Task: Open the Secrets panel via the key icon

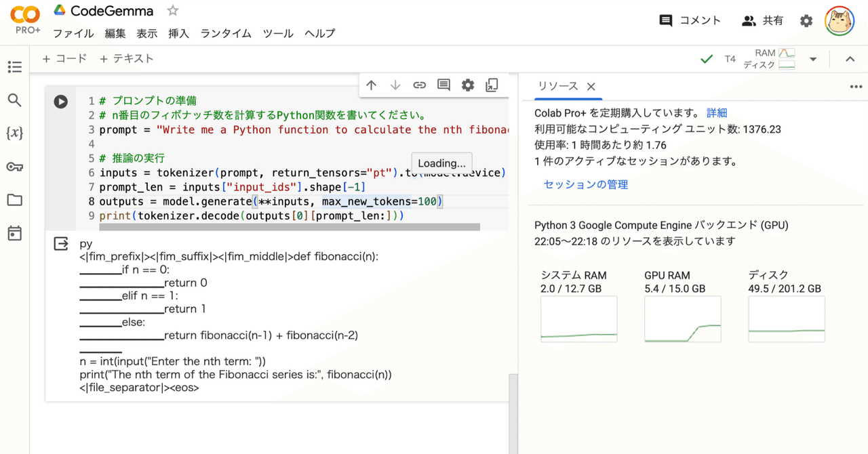Action: pyautogui.click(x=14, y=167)
